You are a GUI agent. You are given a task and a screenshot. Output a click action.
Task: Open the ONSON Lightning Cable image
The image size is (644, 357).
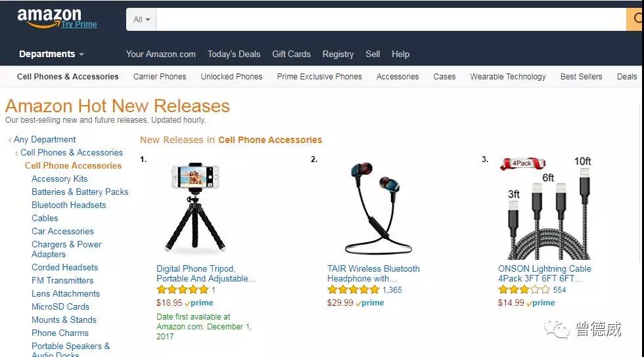pos(546,208)
